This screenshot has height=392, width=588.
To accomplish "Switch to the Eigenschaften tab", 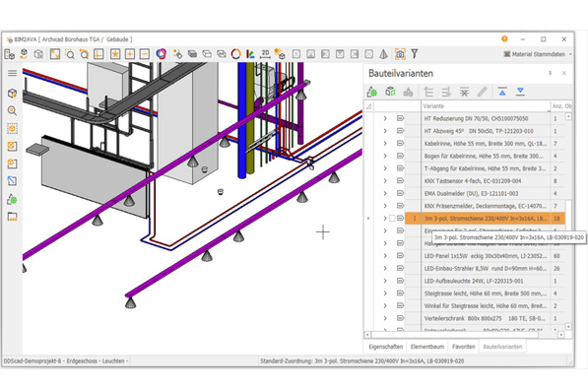I will click(x=385, y=347).
